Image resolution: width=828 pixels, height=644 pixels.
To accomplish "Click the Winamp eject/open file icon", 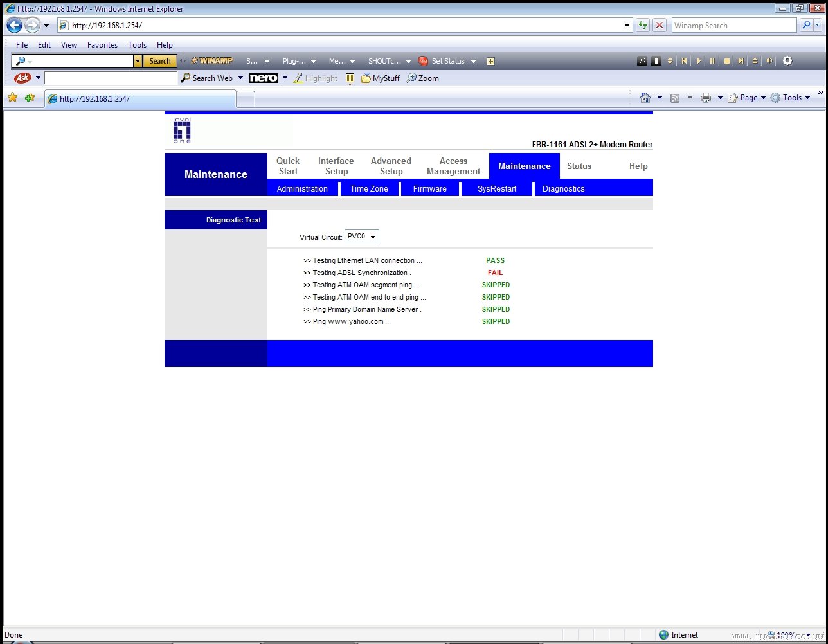I will (755, 61).
